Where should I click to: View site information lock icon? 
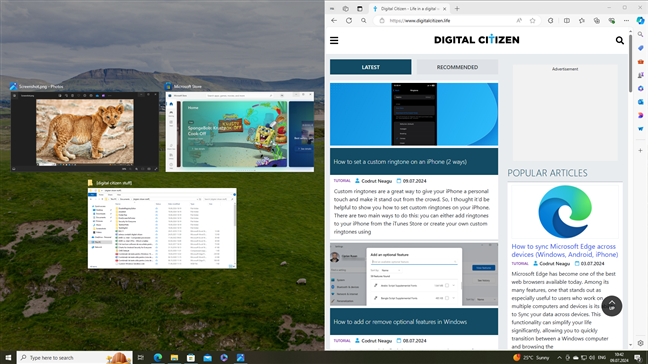[382, 21]
